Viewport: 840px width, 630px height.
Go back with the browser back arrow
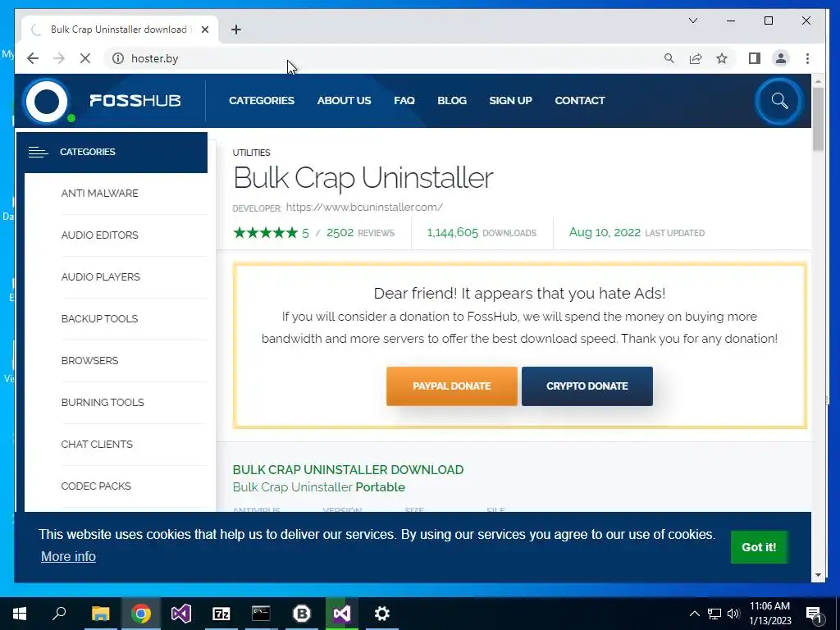33,58
